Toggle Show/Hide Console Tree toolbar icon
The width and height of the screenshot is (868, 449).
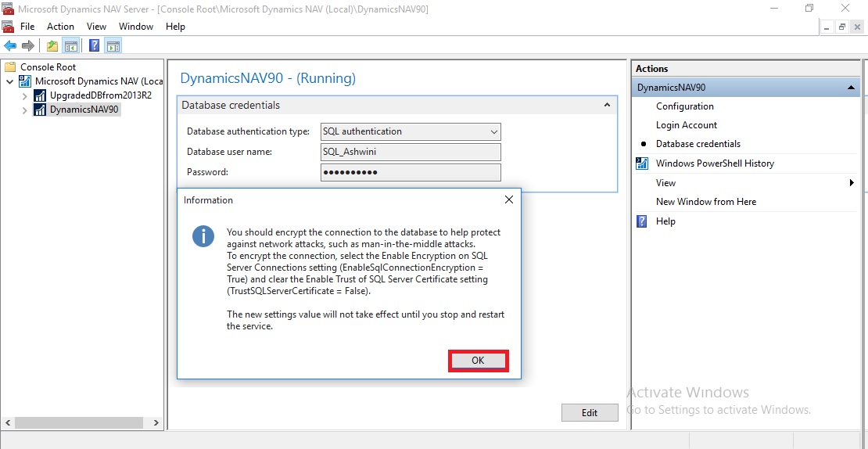[x=71, y=46]
